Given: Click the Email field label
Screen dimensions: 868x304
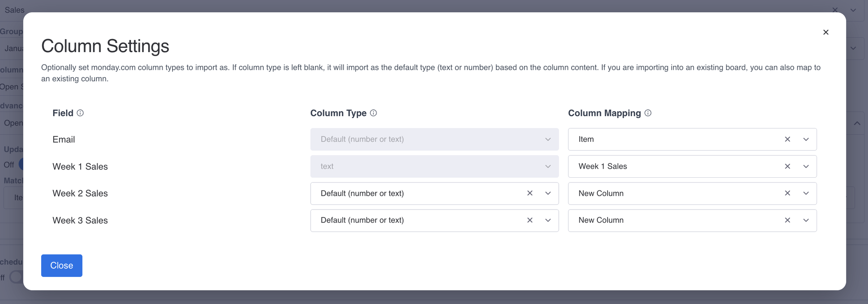Looking at the screenshot, I should pos(64,139).
